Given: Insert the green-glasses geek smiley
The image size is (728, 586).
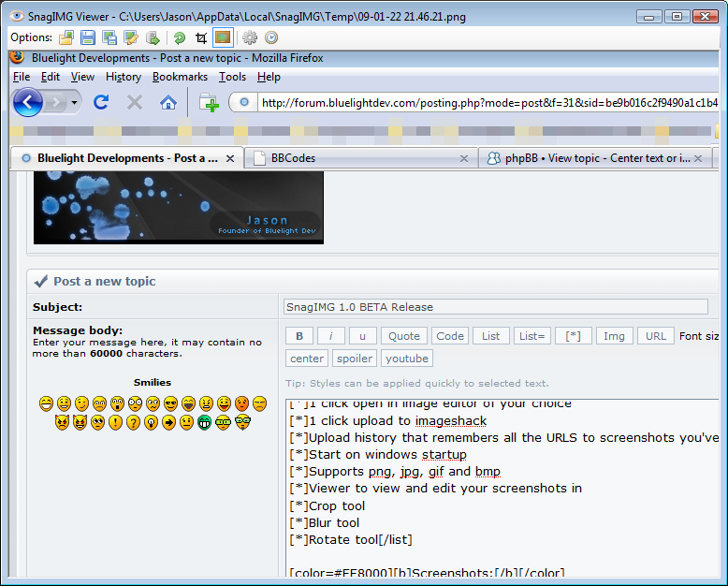Looking at the screenshot, I should (224, 422).
